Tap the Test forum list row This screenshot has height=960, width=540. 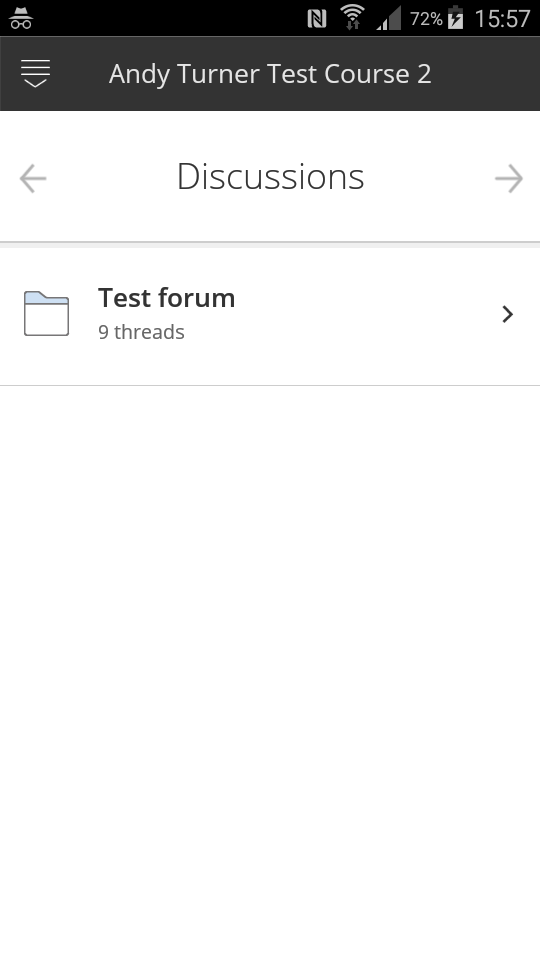point(270,314)
